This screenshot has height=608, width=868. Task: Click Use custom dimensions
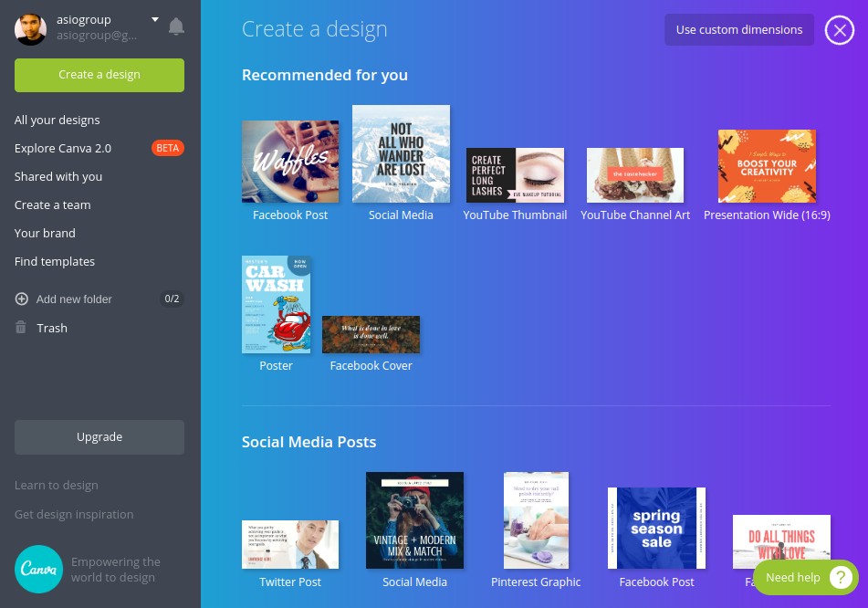(739, 30)
